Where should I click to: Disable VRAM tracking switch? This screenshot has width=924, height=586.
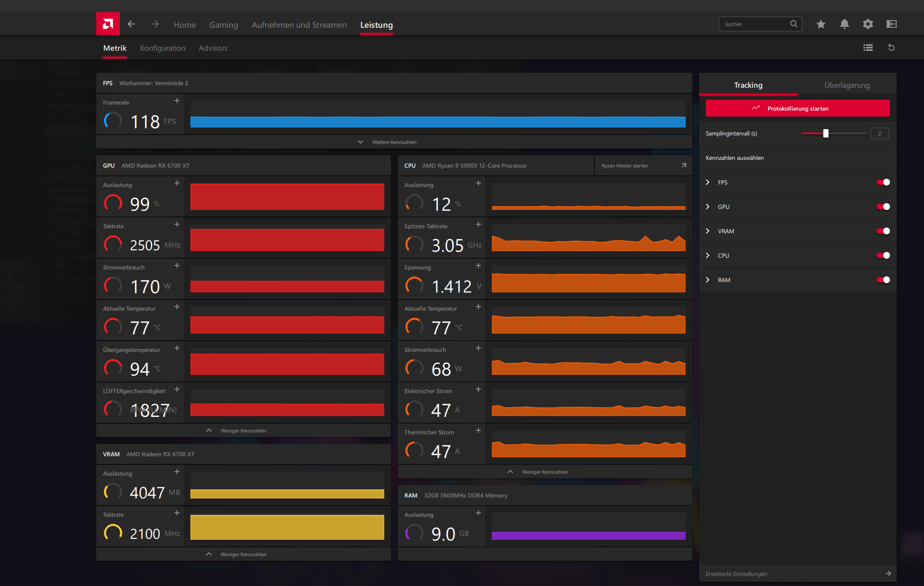tap(883, 231)
